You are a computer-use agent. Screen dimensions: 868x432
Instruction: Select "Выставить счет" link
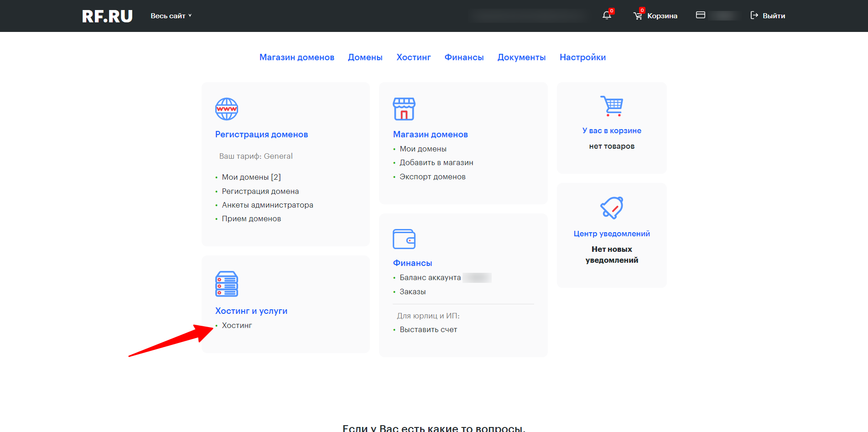click(x=428, y=329)
